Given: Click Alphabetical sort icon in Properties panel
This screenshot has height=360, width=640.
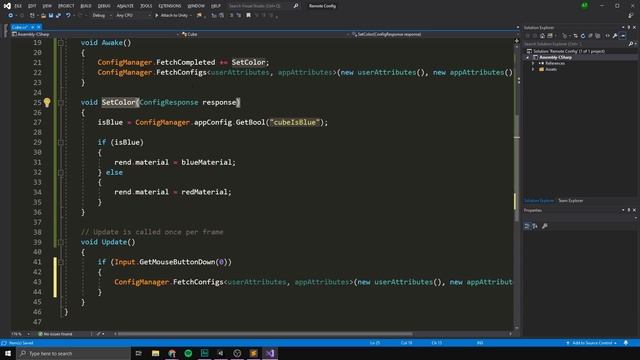Looking at the screenshot, I should click(535, 226).
